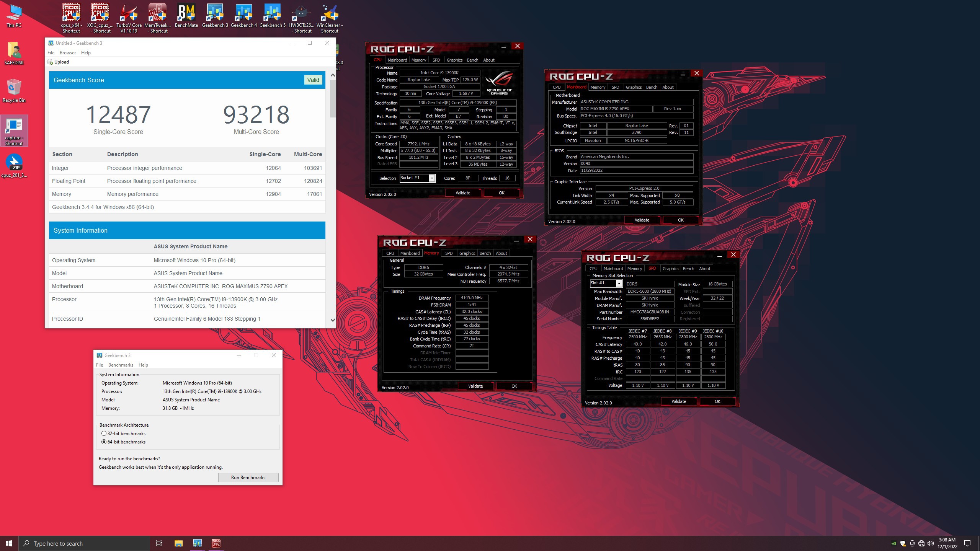Open Graphics tab in CPU-Z Memory window
Viewport: 980px width, 551px height.
click(x=467, y=253)
